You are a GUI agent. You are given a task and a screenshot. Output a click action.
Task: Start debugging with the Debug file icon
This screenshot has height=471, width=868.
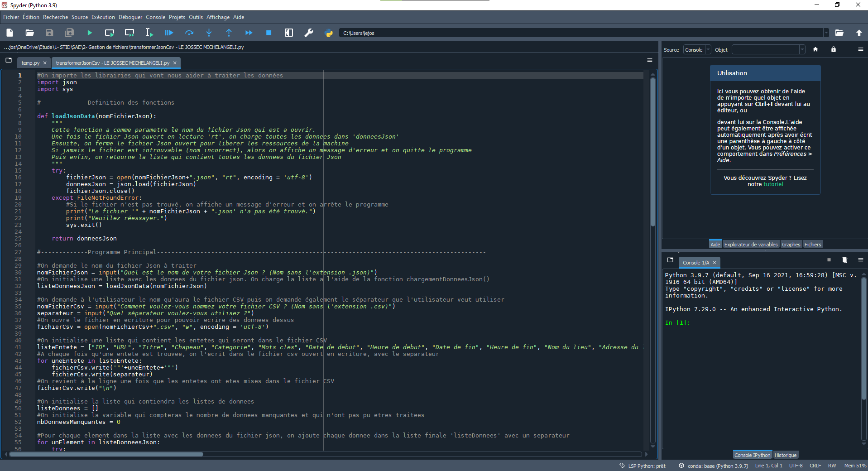pyautogui.click(x=169, y=33)
